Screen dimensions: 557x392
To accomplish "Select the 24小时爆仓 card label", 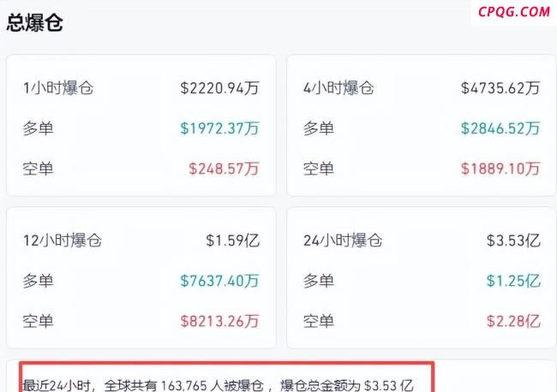I will [343, 241].
